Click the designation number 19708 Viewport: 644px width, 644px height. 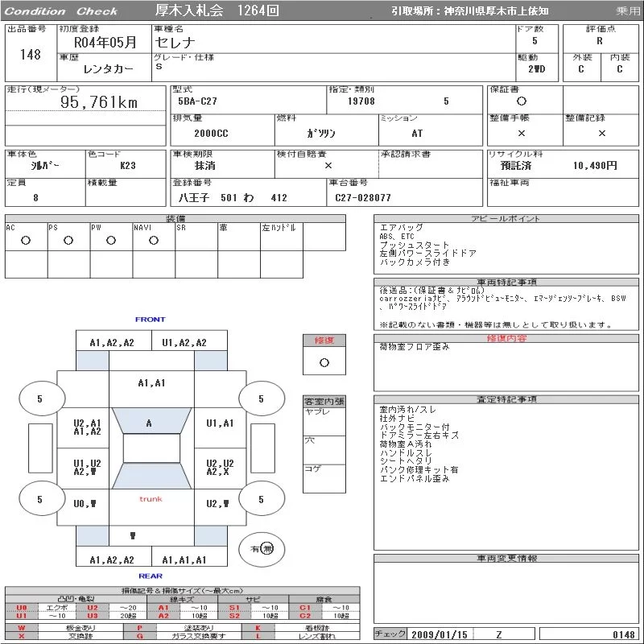[x=361, y=101]
